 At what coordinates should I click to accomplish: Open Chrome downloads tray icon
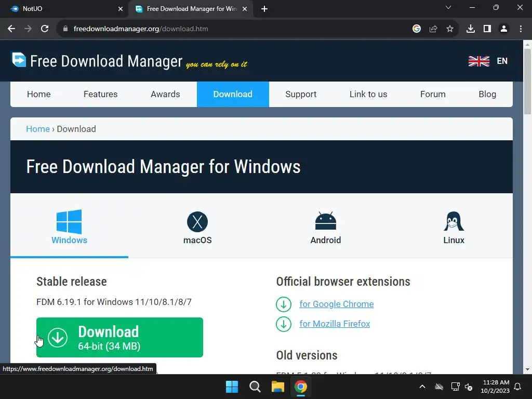click(x=471, y=29)
